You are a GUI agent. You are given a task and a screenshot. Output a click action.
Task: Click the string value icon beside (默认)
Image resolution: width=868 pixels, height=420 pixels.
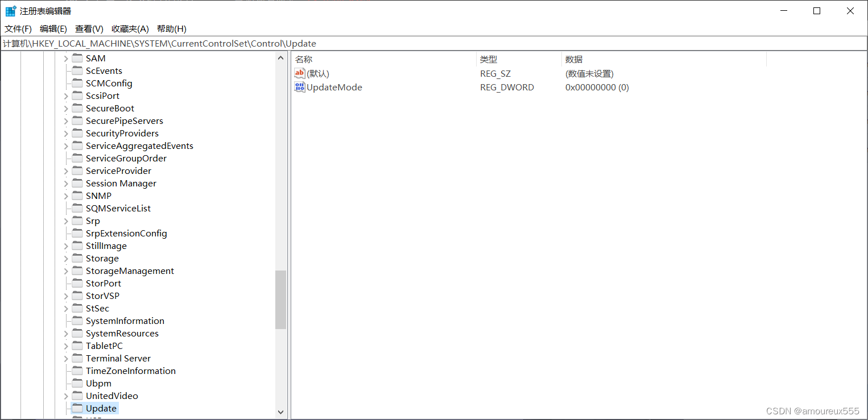[x=300, y=73]
